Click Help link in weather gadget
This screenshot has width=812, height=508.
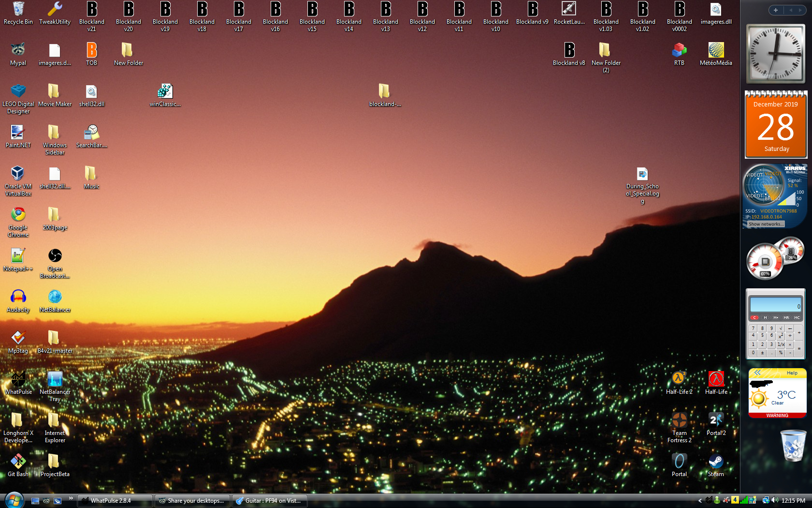coord(792,373)
